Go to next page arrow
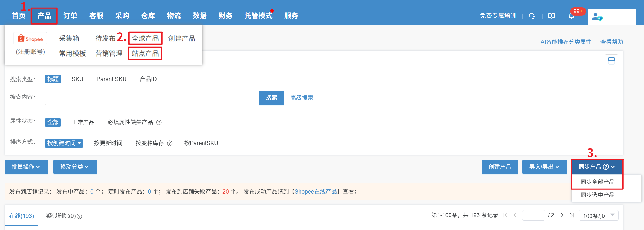 [x=562, y=215]
